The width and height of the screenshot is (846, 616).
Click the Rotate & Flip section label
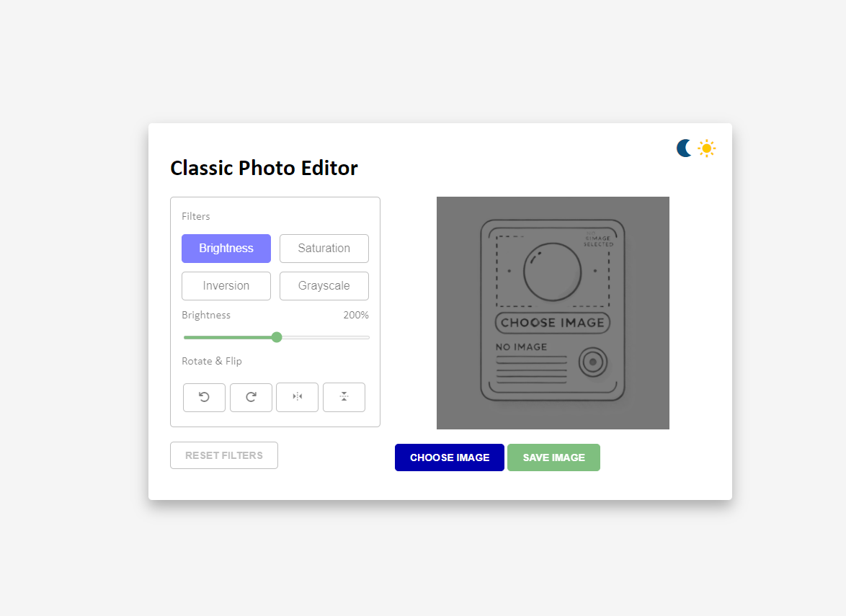[x=212, y=361]
